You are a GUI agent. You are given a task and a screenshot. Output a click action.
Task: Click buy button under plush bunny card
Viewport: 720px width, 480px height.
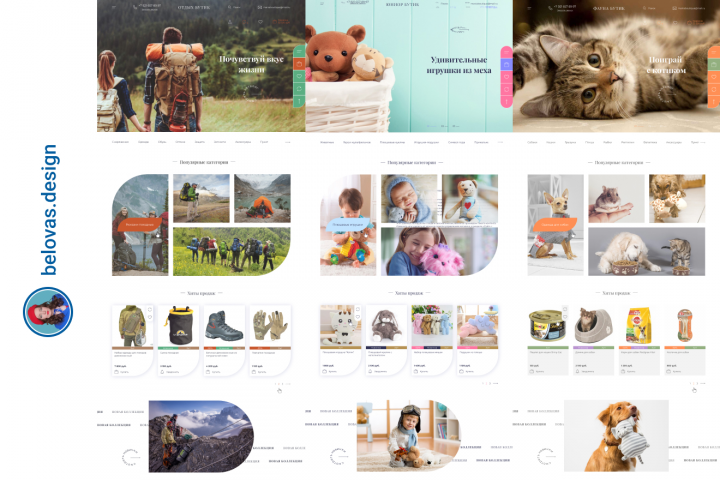point(375,371)
